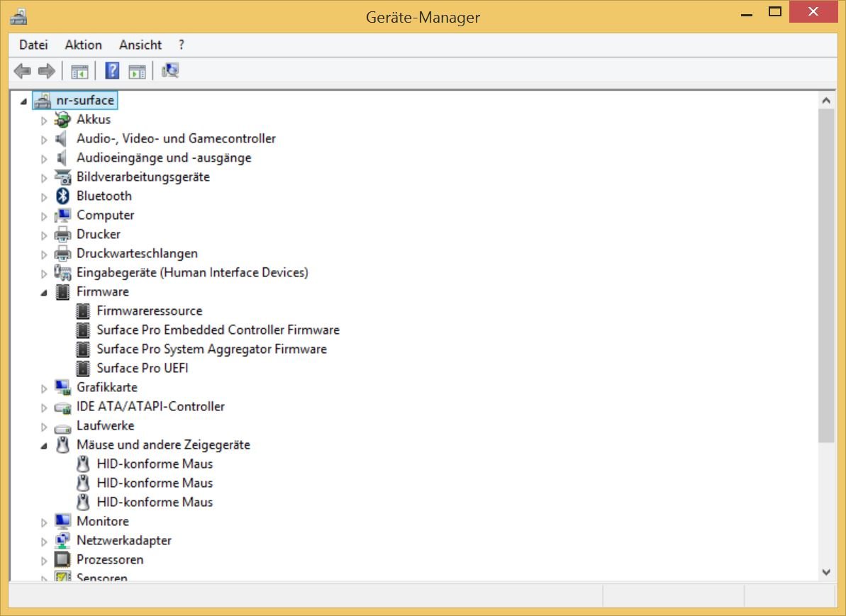Open the Aktion menu
The image size is (846, 616).
[x=83, y=45]
